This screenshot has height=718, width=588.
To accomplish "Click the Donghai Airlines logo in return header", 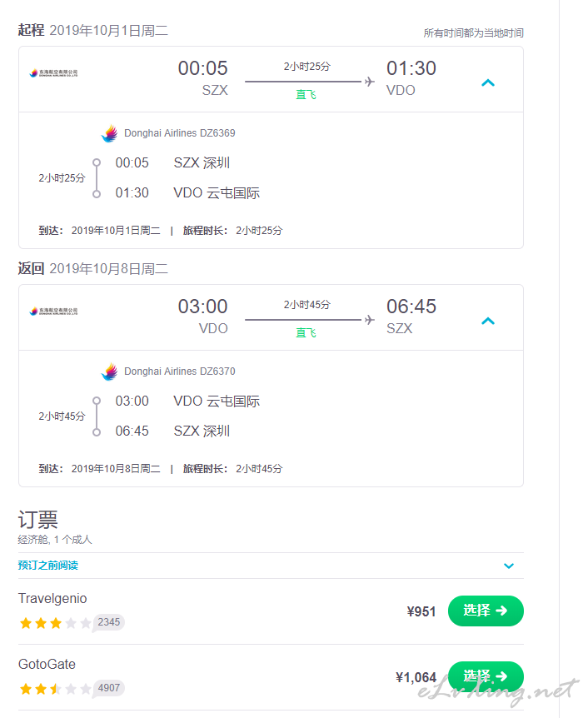I will click(53, 312).
